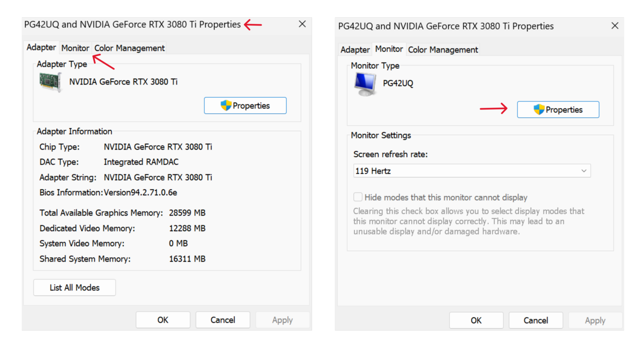This screenshot has height=348, width=644.
Task: Open Color Management in the left dialog
Action: 129,48
